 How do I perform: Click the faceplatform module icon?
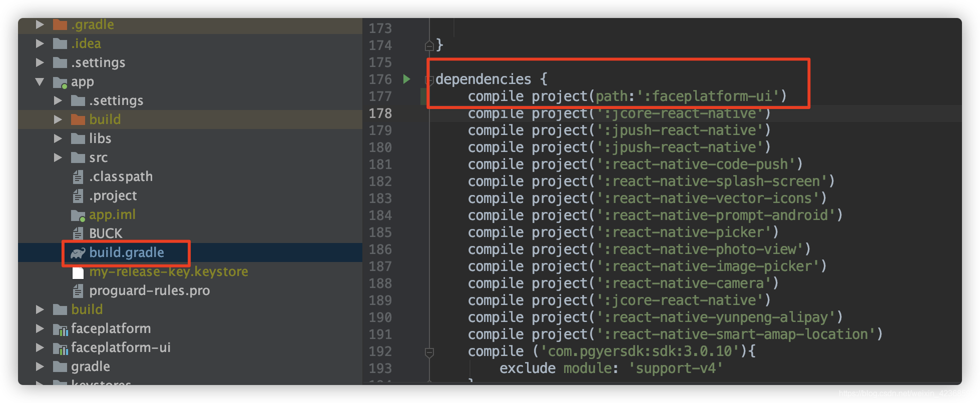click(61, 329)
